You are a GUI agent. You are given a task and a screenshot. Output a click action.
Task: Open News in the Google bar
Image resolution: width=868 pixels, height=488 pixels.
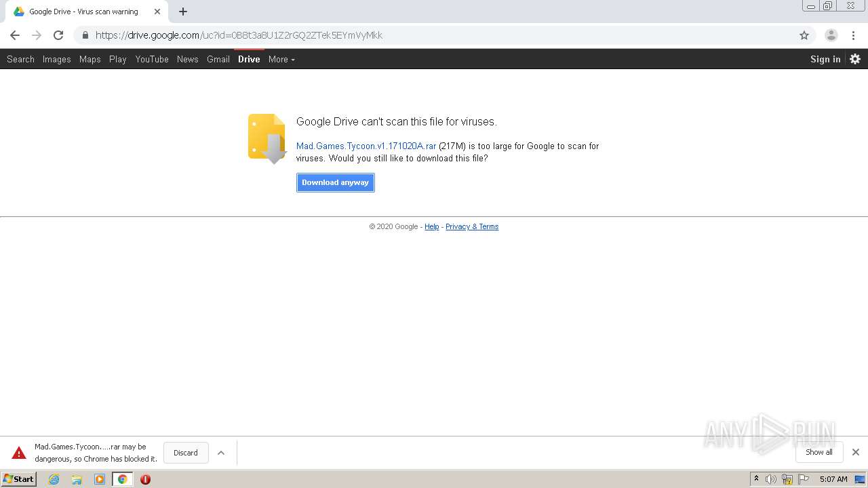pos(188,59)
